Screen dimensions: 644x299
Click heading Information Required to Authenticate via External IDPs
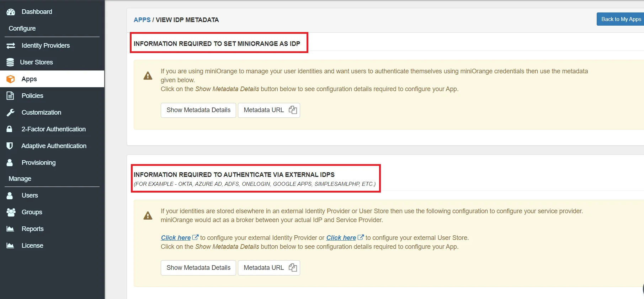coord(234,175)
